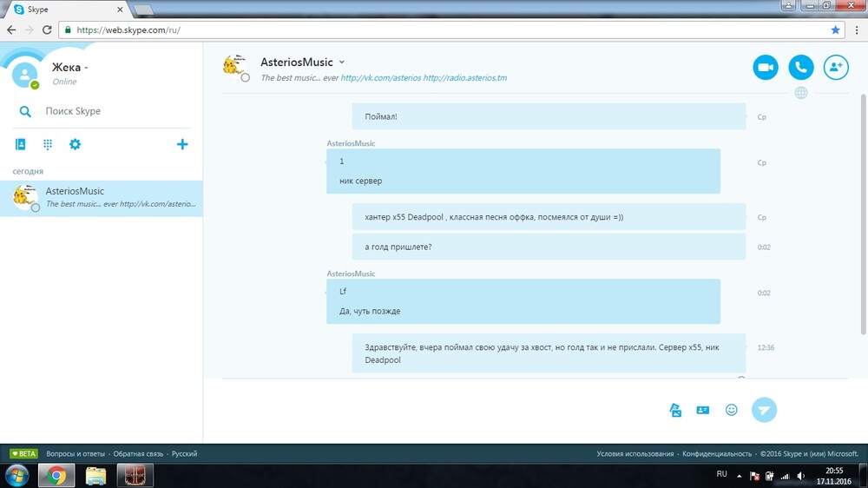Show hidden tray icons arrow

tap(739, 476)
